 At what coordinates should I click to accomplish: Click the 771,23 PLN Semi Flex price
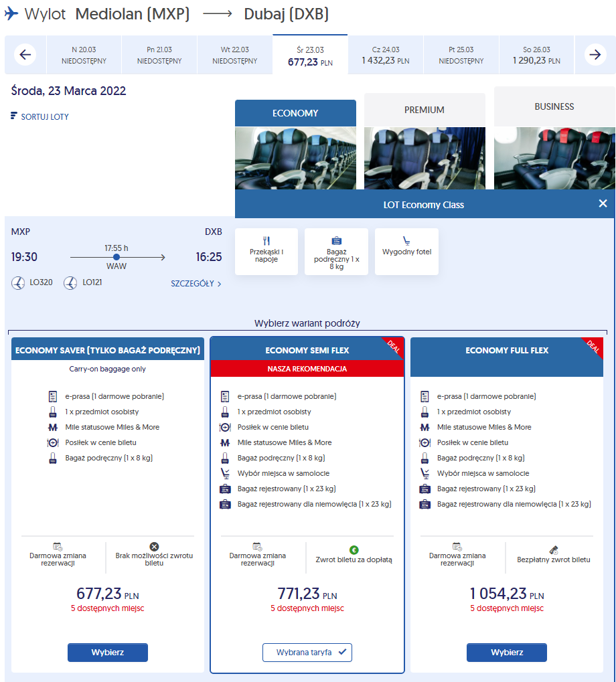click(307, 594)
